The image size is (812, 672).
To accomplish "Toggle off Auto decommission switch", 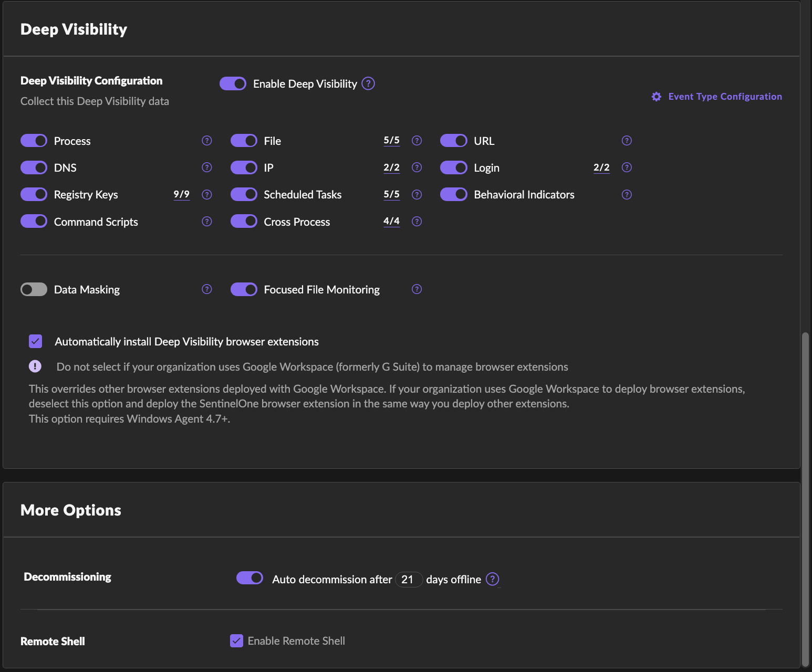I will click(249, 578).
